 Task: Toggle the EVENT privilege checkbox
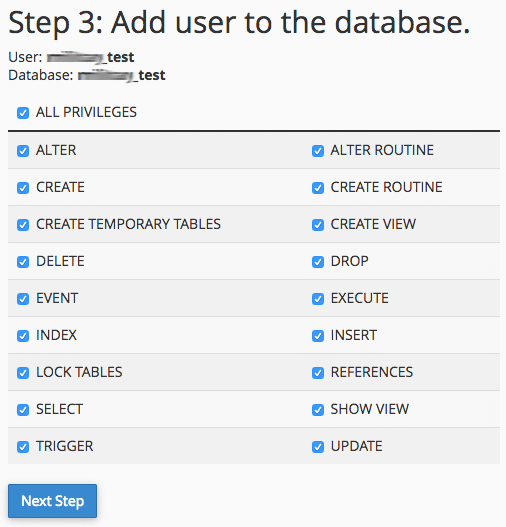click(x=23, y=299)
